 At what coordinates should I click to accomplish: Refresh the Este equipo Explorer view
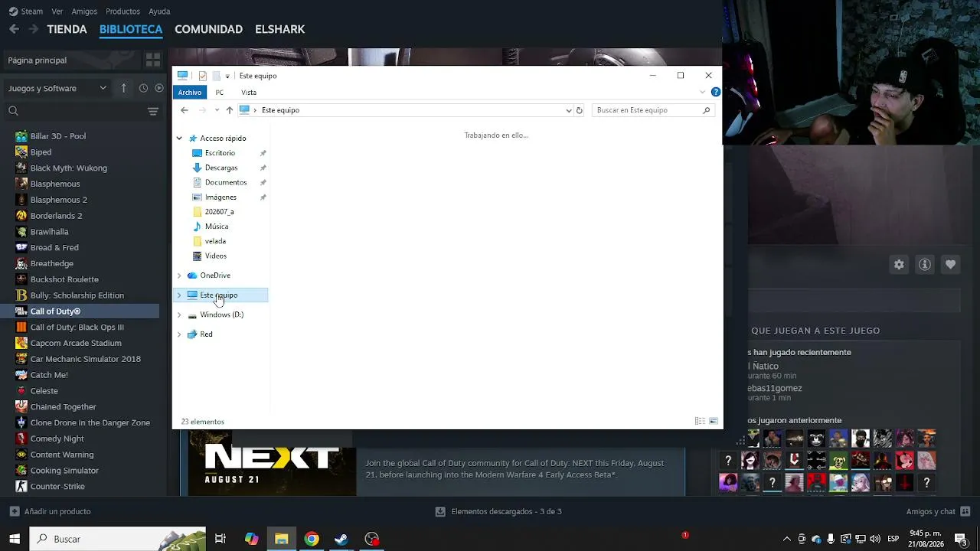[580, 110]
